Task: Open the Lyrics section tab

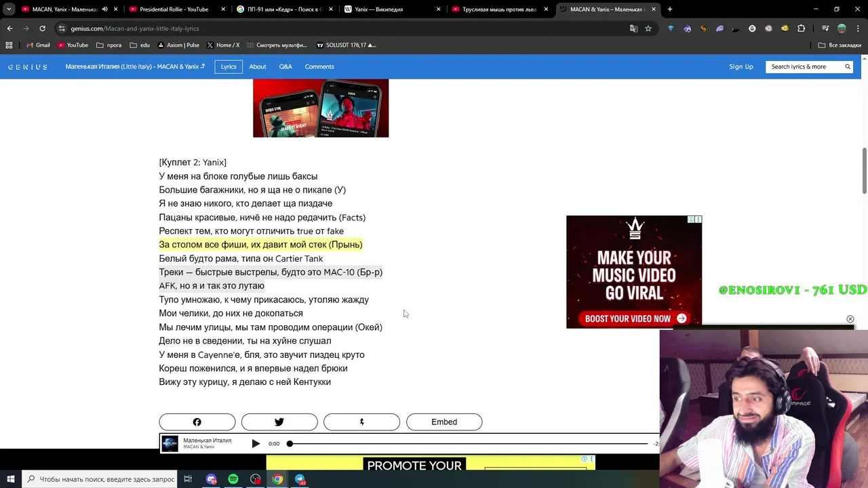Action: (x=229, y=66)
